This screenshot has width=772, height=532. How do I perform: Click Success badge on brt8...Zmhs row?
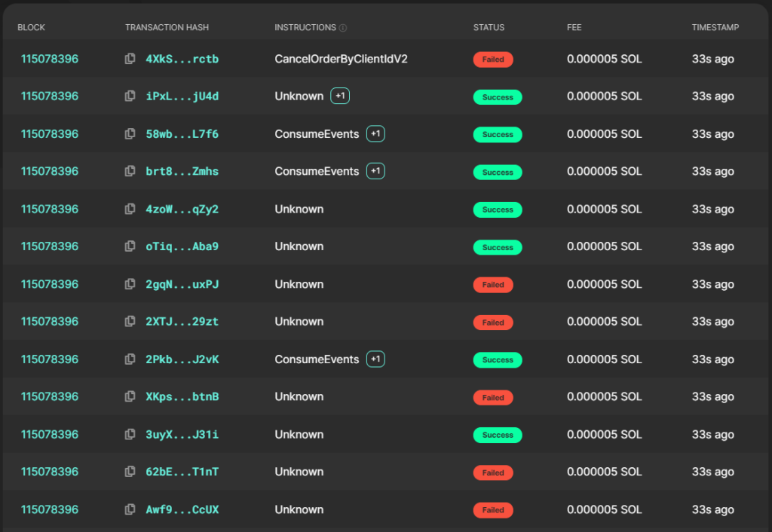(498, 173)
